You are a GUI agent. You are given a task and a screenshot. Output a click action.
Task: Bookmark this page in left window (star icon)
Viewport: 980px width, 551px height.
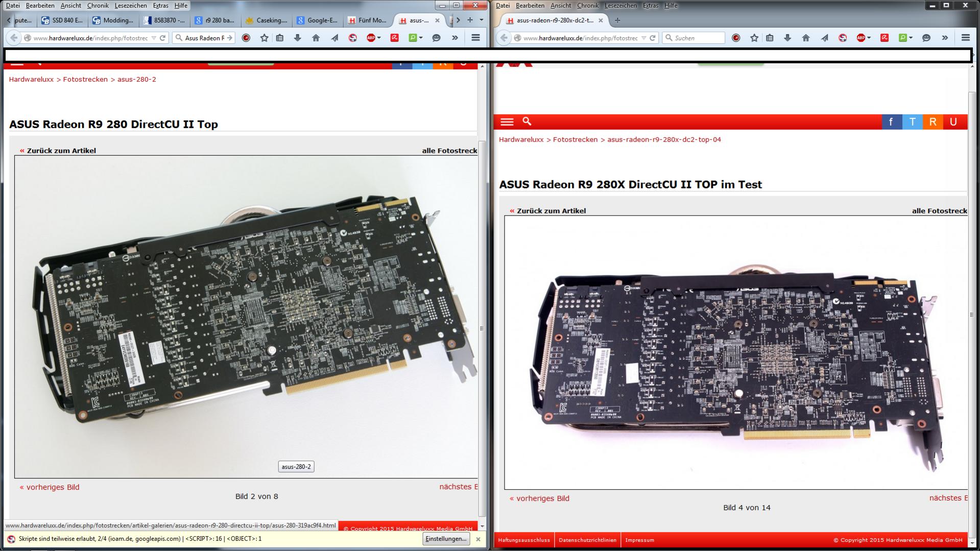pyautogui.click(x=264, y=38)
